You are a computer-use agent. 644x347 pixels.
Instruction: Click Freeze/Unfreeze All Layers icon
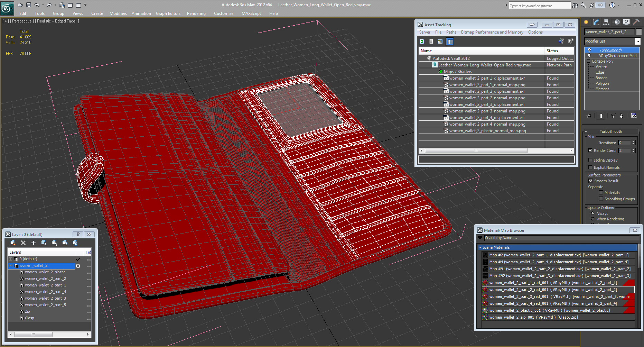pos(75,243)
